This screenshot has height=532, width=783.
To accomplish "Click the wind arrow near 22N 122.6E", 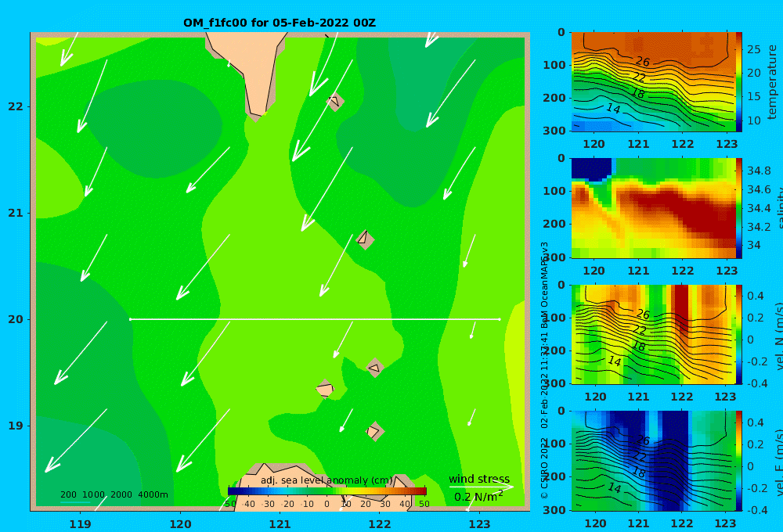I will [450, 94].
